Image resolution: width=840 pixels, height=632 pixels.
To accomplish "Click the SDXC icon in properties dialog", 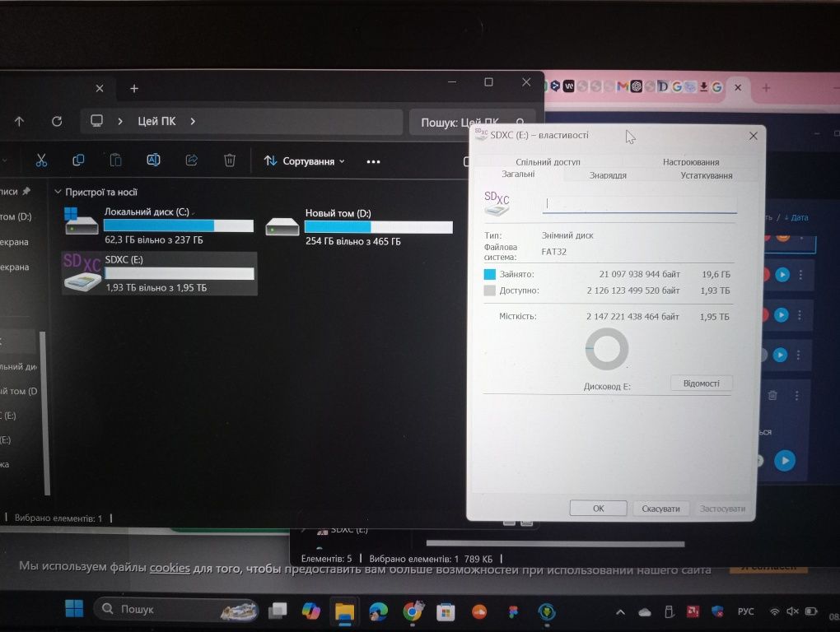I will (x=497, y=203).
